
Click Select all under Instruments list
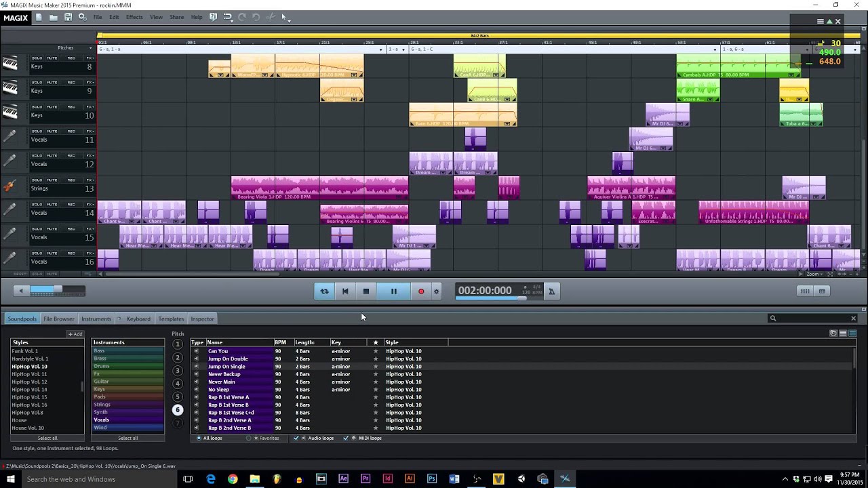click(128, 439)
